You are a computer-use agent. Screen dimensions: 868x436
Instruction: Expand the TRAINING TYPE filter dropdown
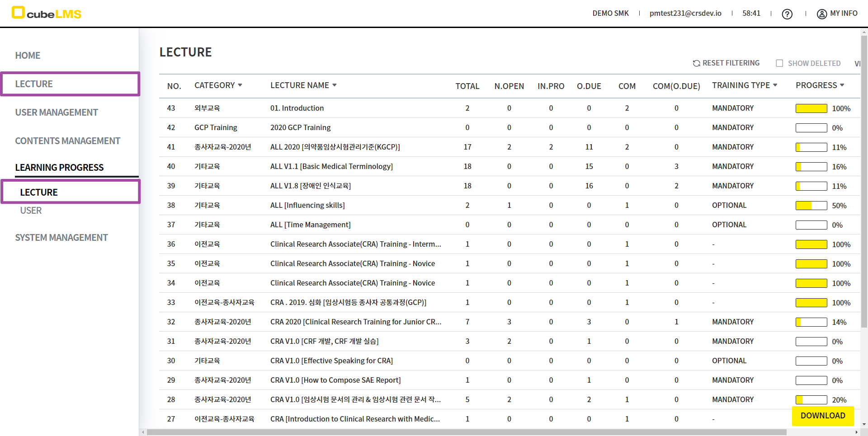coord(775,85)
